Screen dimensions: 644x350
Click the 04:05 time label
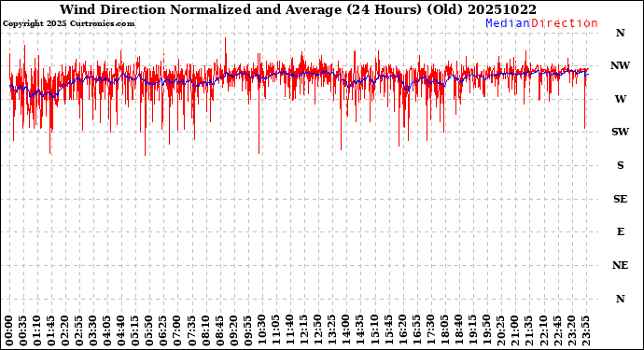pos(107,330)
